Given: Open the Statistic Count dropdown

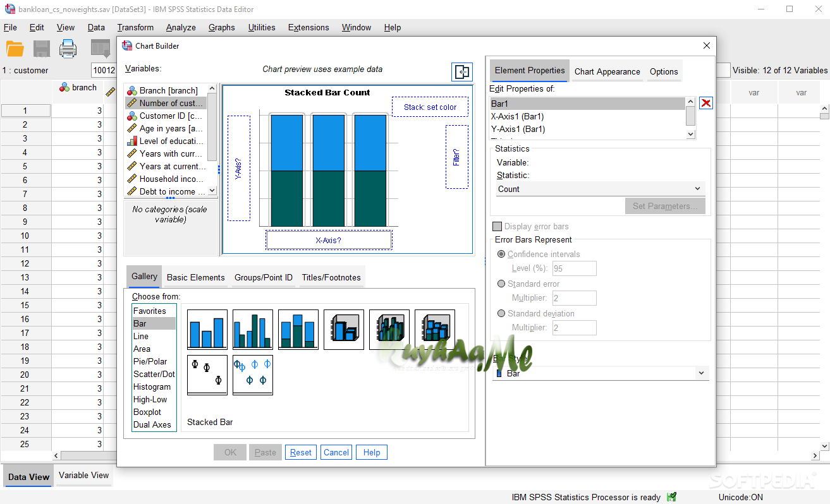Looking at the screenshot, I should (601, 189).
